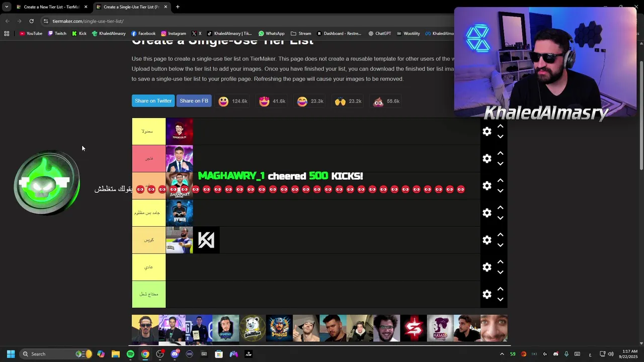The image size is (644, 362).
Task: Open the tab search dropdown arrow
Action: click(7, 7)
